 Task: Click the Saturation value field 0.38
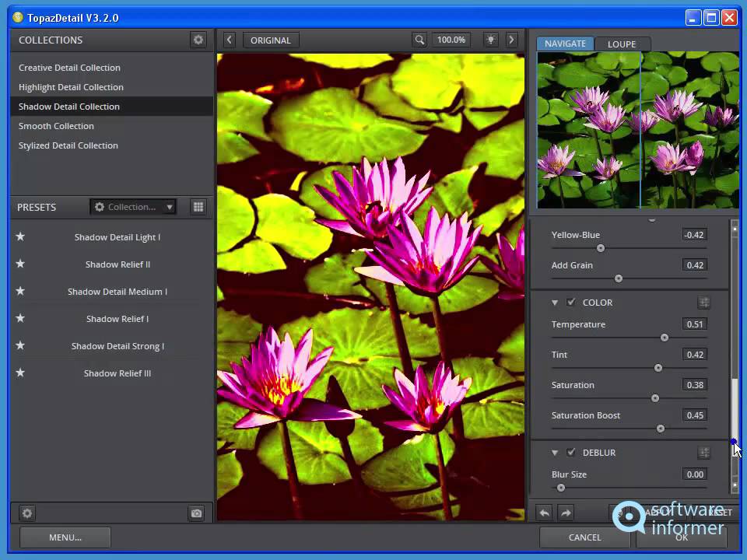click(695, 385)
